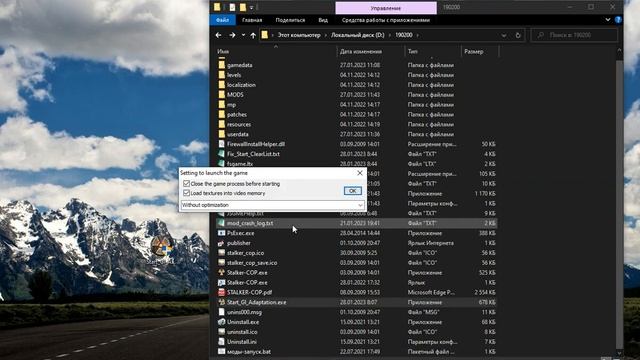Click the New folder quick access icon
640x360 pixels.
[x=243, y=7]
